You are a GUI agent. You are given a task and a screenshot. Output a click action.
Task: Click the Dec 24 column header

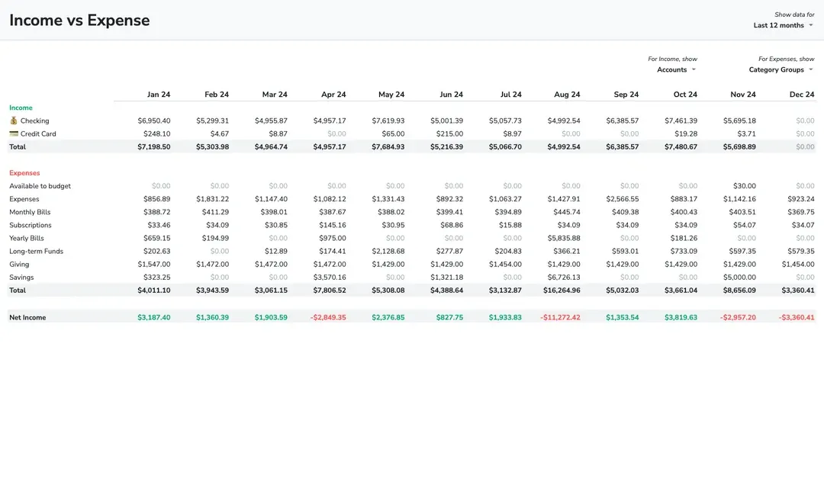[802, 95]
